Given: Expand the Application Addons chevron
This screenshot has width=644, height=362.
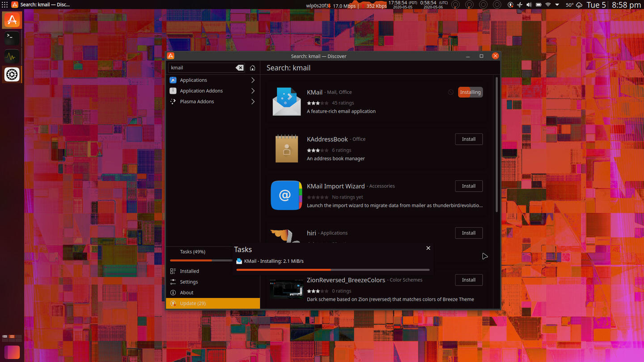Looking at the screenshot, I should (253, 91).
